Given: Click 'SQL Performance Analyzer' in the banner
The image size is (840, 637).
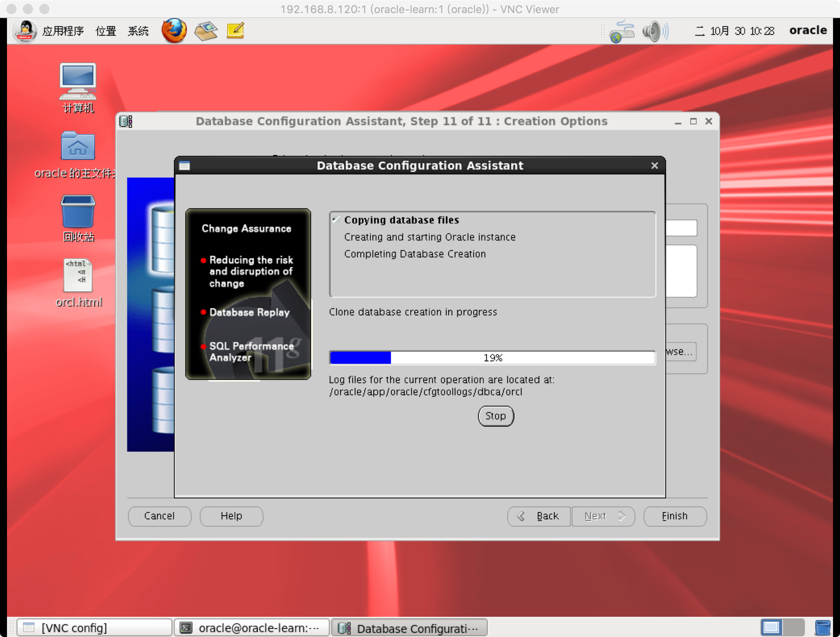Looking at the screenshot, I should 251,352.
